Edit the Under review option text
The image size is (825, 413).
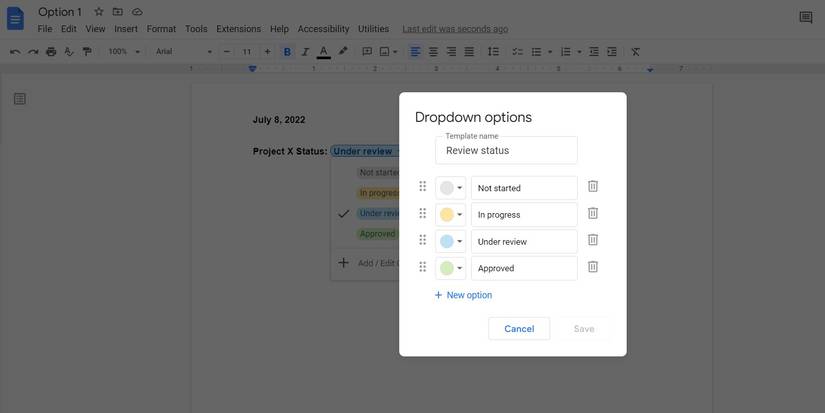pyautogui.click(x=524, y=241)
